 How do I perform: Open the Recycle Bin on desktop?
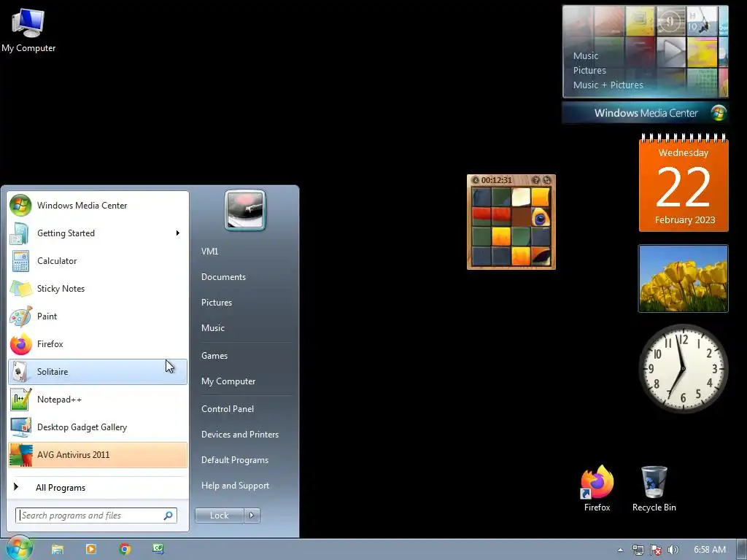tap(654, 489)
